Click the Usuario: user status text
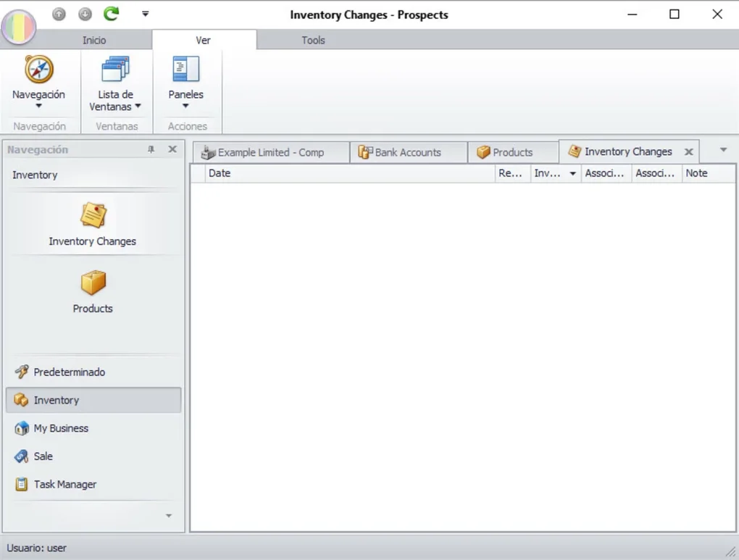The height and width of the screenshot is (560, 739). 36,548
